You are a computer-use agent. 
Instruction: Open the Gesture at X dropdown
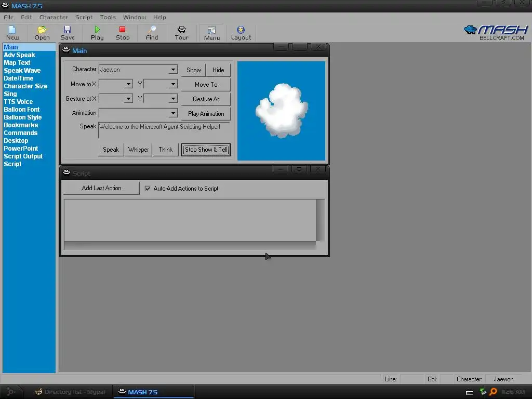(x=128, y=99)
